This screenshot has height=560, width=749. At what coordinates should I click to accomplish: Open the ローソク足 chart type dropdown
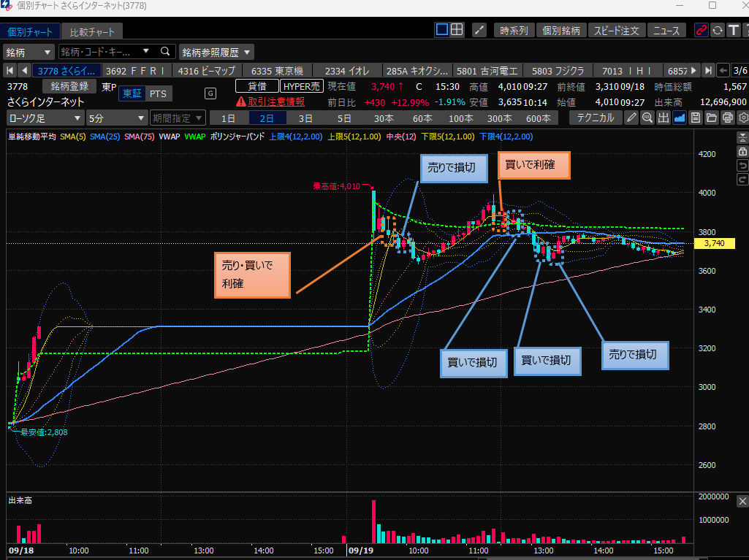[x=45, y=118]
